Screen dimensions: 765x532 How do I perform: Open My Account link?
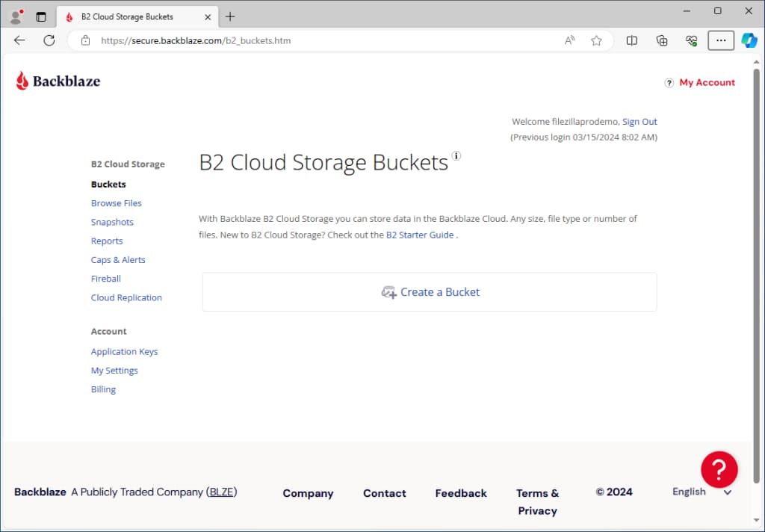pyautogui.click(x=707, y=82)
